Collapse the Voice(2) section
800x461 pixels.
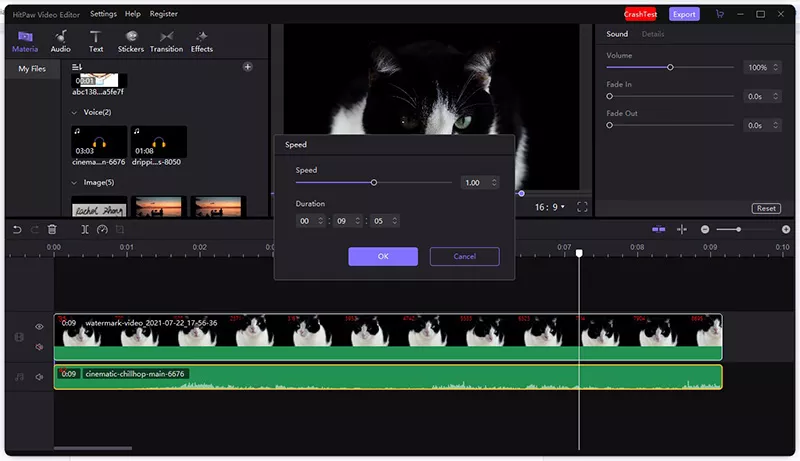click(75, 112)
